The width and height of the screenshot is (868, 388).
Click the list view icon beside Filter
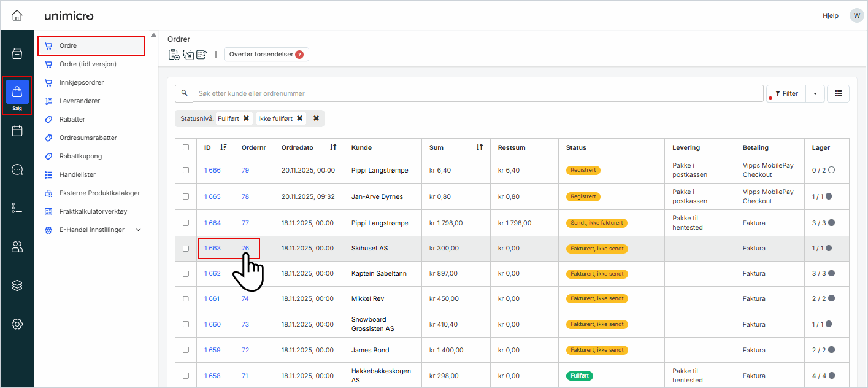[x=838, y=93]
